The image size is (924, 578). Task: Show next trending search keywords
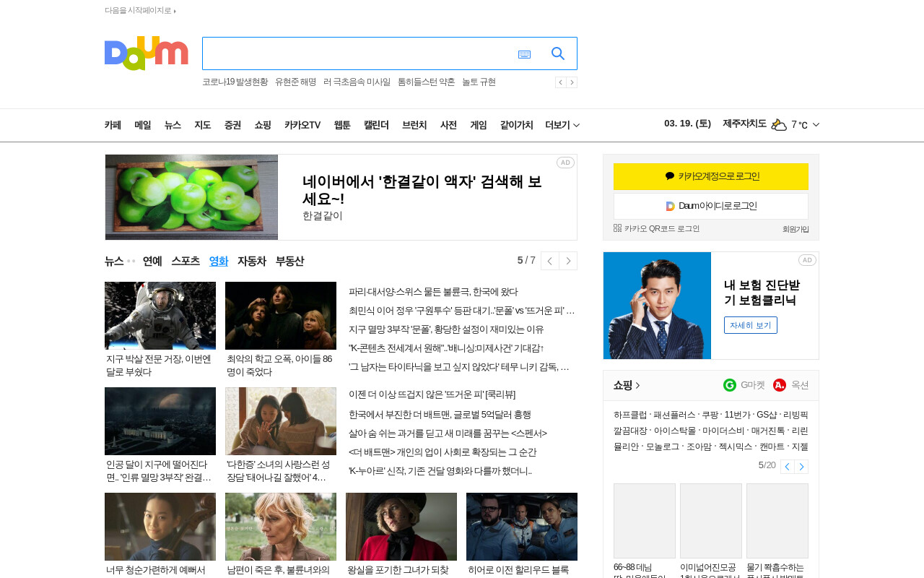(x=572, y=82)
